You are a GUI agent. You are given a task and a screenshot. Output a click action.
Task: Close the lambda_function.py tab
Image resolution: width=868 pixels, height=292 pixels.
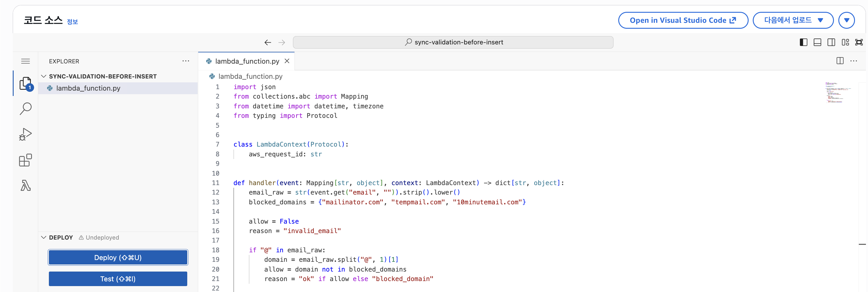point(287,61)
